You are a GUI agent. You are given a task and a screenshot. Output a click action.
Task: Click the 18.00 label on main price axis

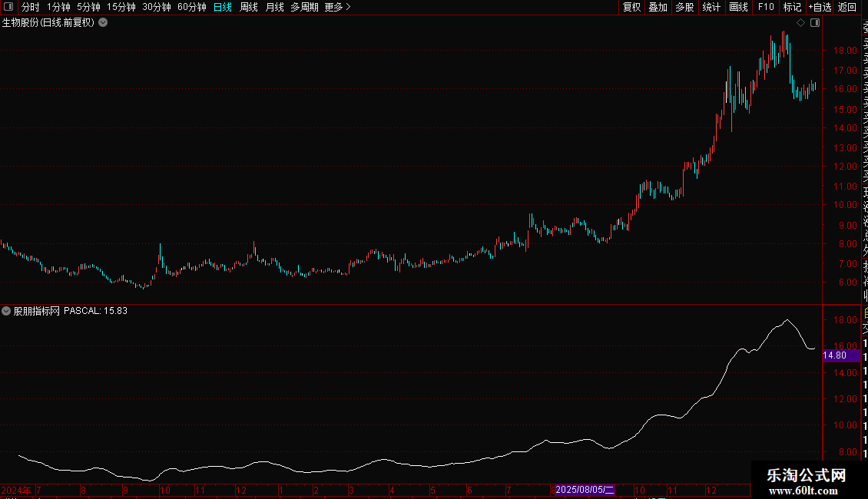click(x=845, y=51)
